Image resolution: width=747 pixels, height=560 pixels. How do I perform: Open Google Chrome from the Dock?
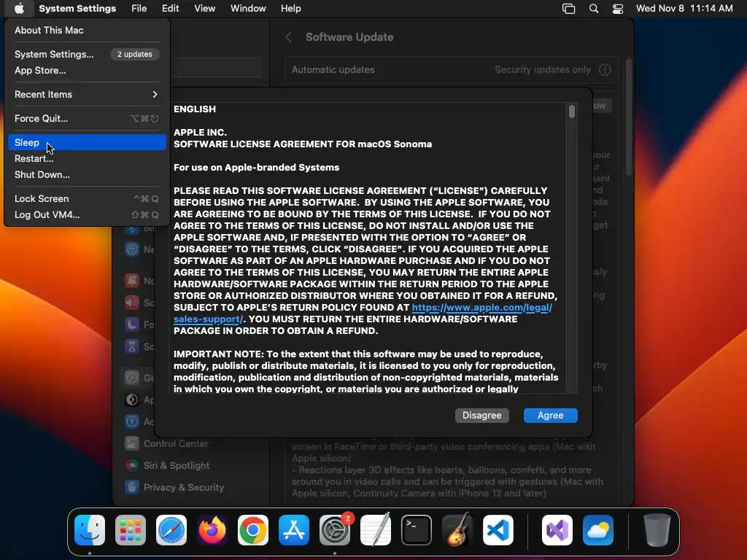coord(253,530)
